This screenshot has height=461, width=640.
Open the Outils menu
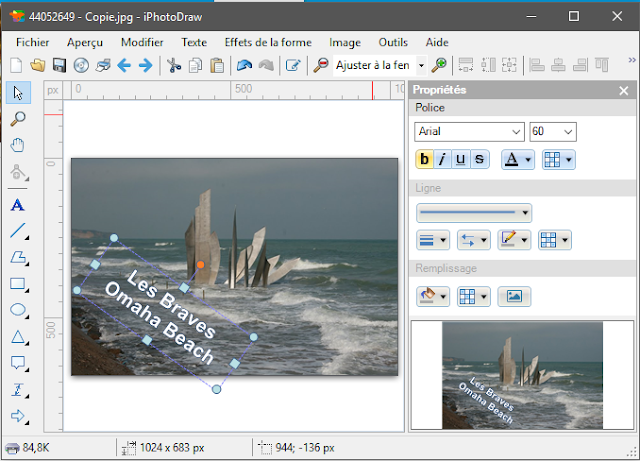pos(393,42)
